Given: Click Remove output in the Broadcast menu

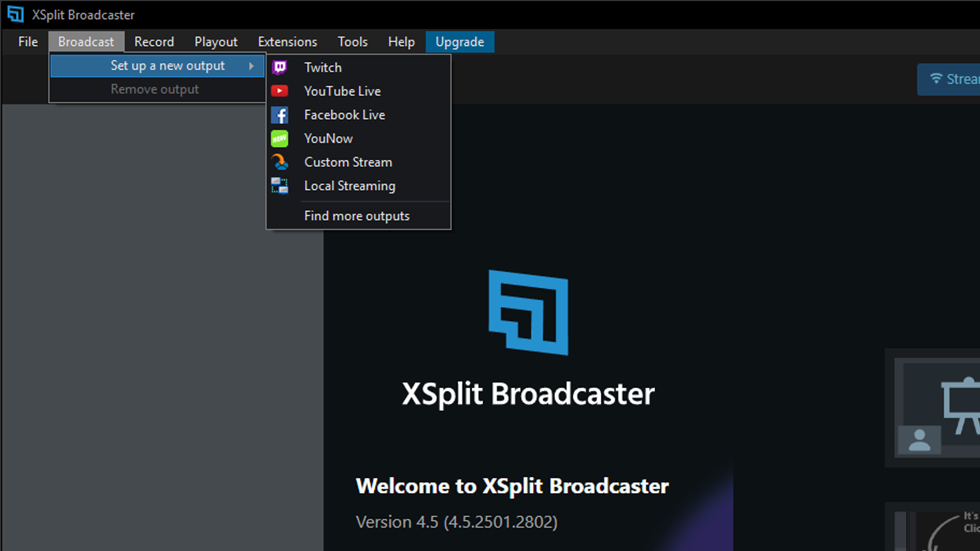Looking at the screenshot, I should click(154, 89).
